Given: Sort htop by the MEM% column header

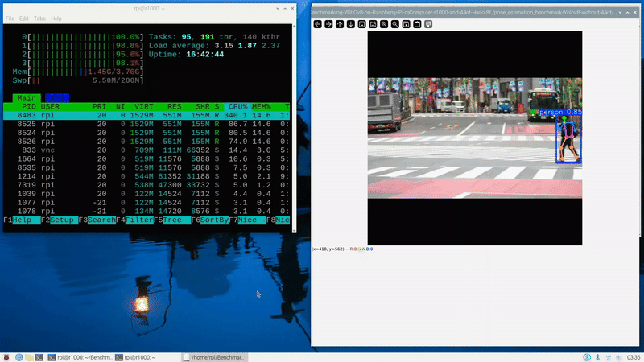Looking at the screenshot, I should [261, 107].
